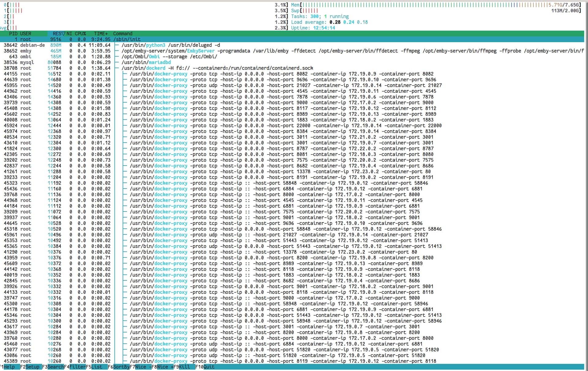The image size is (588, 371).
Task: Select docker-proxy row with PID 39926
Action: (292, 287)
